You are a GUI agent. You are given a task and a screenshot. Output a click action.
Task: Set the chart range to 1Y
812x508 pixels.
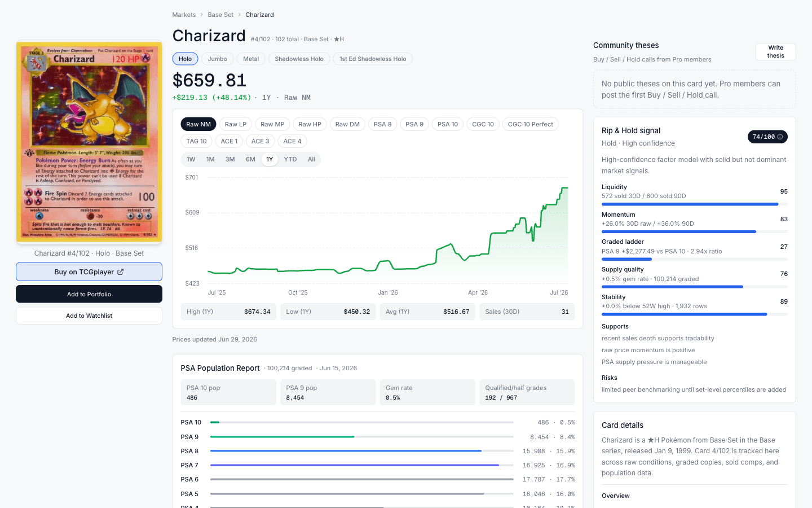click(270, 159)
